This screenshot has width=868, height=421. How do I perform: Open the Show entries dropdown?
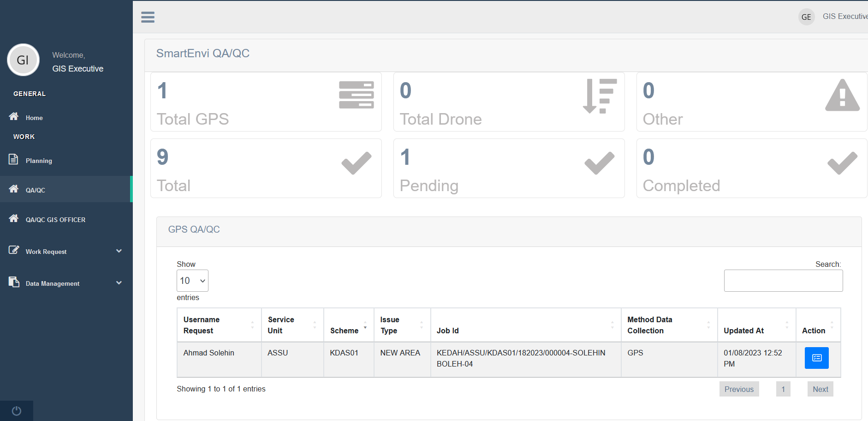coord(192,281)
